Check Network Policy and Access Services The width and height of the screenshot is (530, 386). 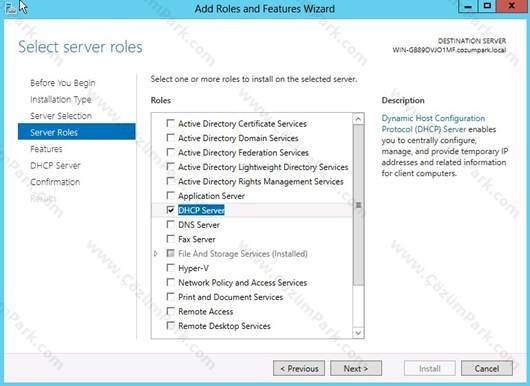(171, 283)
